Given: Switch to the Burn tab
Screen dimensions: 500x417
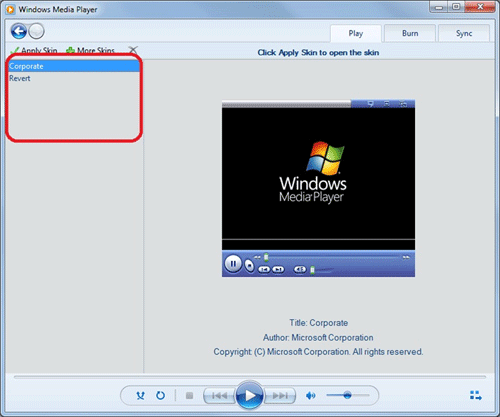Looking at the screenshot, I should 410,33.
